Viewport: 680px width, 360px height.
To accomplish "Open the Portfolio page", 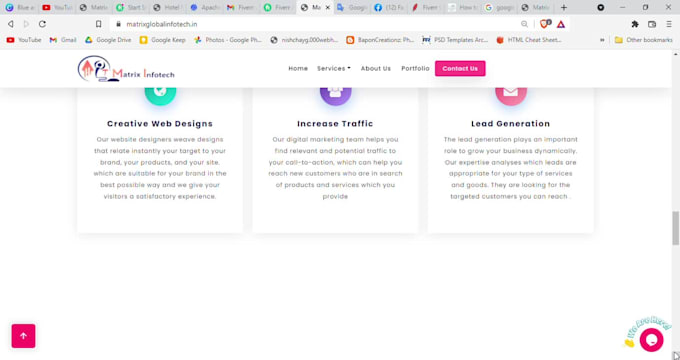I will coord(415,69).
